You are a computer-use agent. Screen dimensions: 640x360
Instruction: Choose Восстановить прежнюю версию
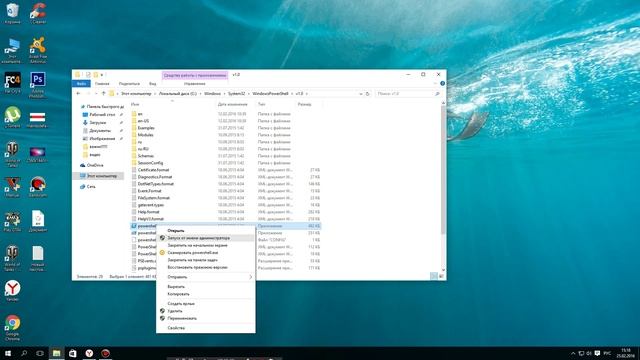point(206,267)
